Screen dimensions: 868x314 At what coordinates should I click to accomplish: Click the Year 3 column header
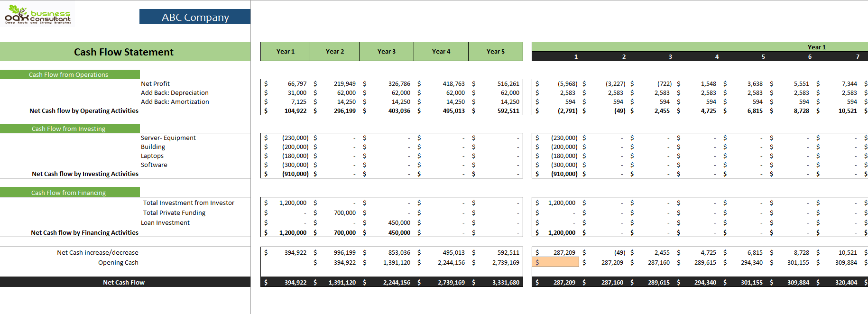387,52
